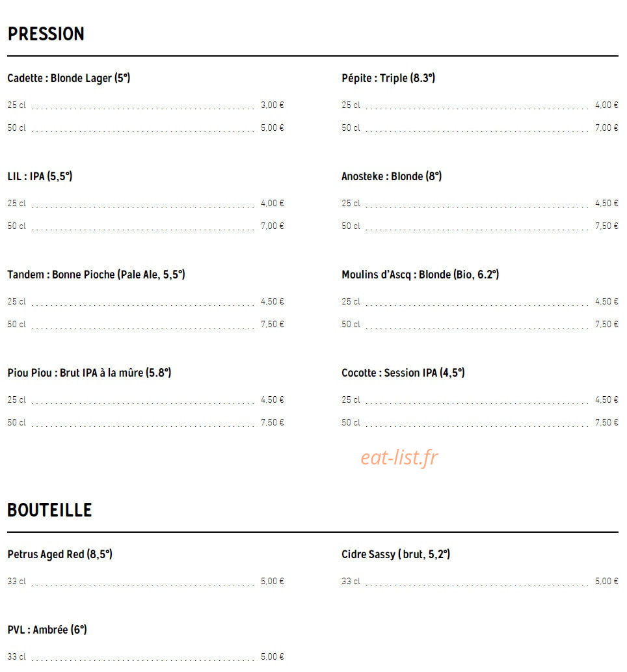Click LIL : IPA (5,5°) heading
The width and height of the screenshot is (627, 672).
40,176
